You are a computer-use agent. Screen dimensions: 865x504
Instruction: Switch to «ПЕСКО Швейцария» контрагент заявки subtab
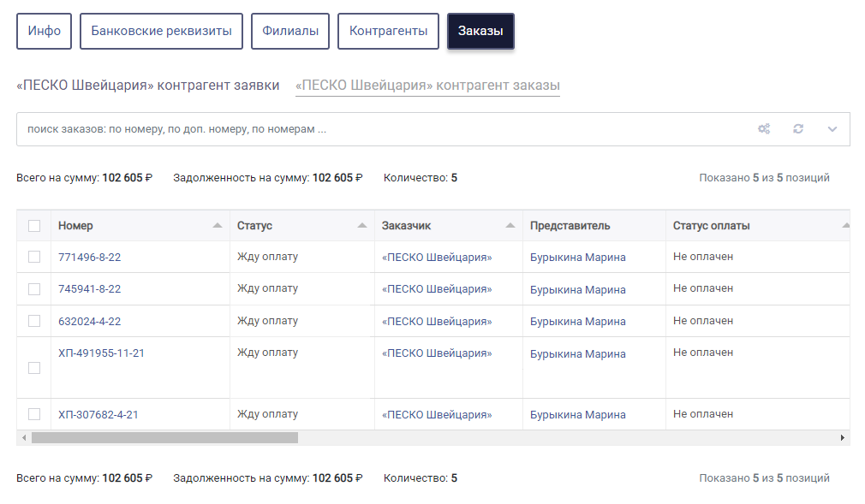coord(148,86)
